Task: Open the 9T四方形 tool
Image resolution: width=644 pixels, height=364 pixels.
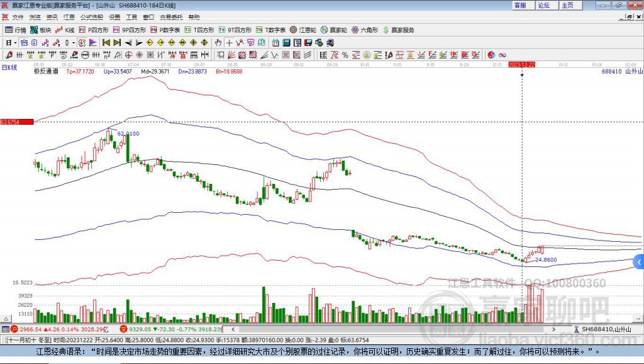Action: coord(235,30)
